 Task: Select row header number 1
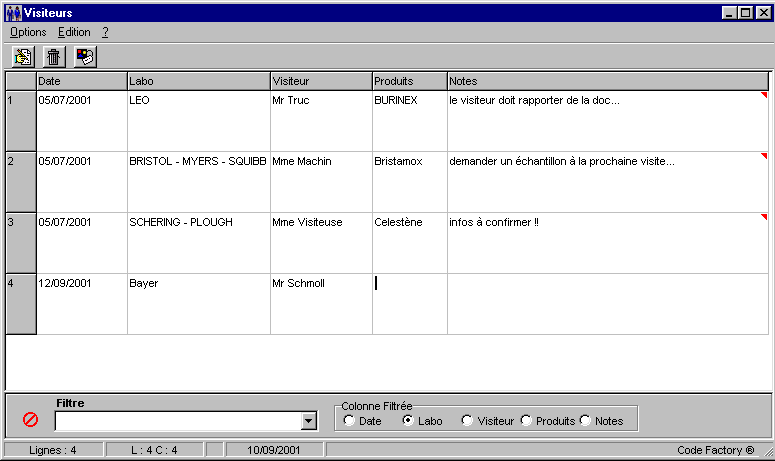coord(21,121)
